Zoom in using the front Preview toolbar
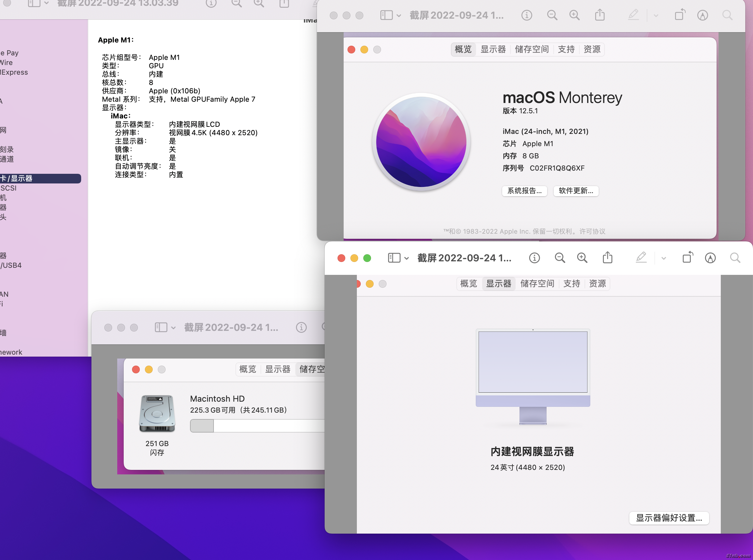The image size is (753, 560). click(x=582, y=258)
